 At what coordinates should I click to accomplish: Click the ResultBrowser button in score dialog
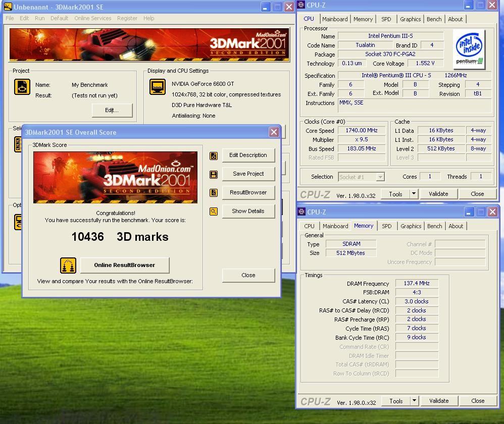248,192
